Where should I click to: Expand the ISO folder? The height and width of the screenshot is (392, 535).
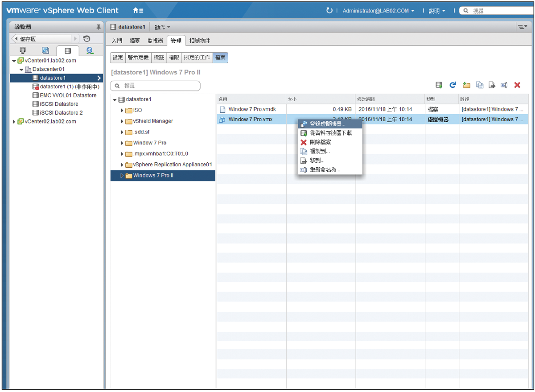pos(122,110)
